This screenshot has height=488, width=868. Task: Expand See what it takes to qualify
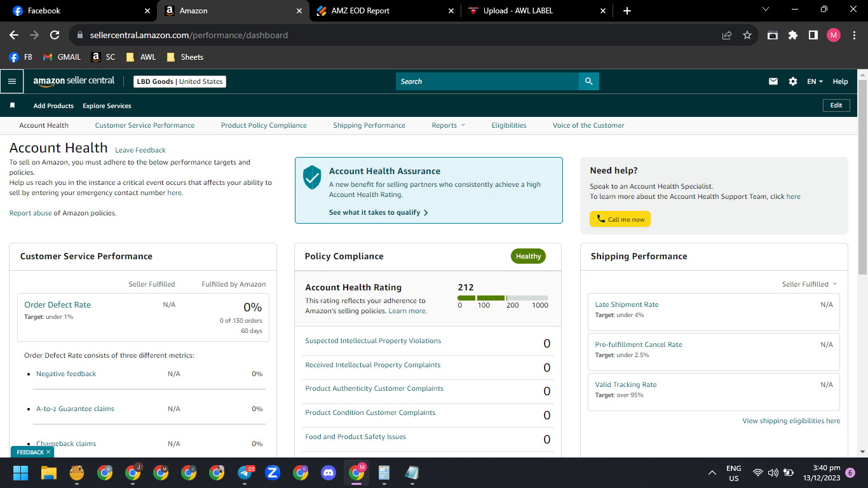pos(379,212)
